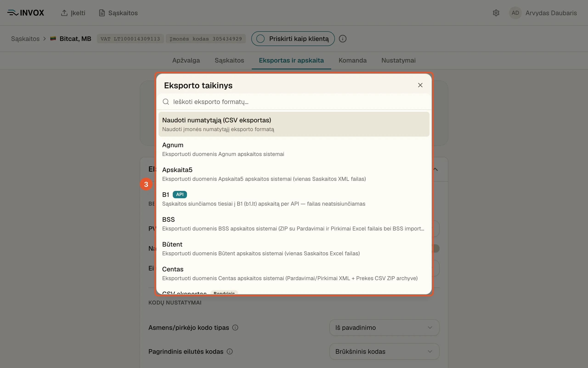Click the search magnifier icon in the dialog
Screen dimensions: 588x368
[166, 102]
